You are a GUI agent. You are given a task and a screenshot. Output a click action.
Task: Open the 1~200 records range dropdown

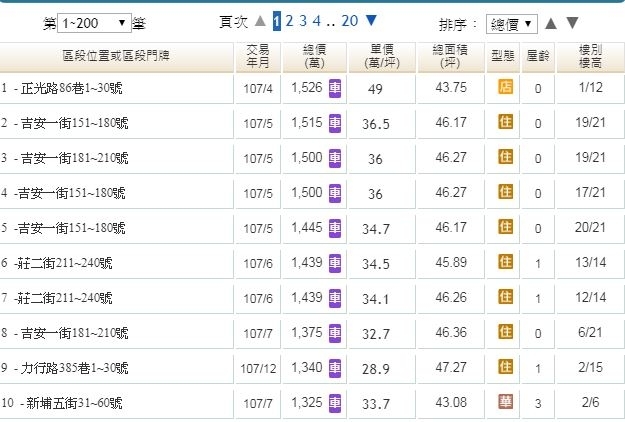[95, 22]
